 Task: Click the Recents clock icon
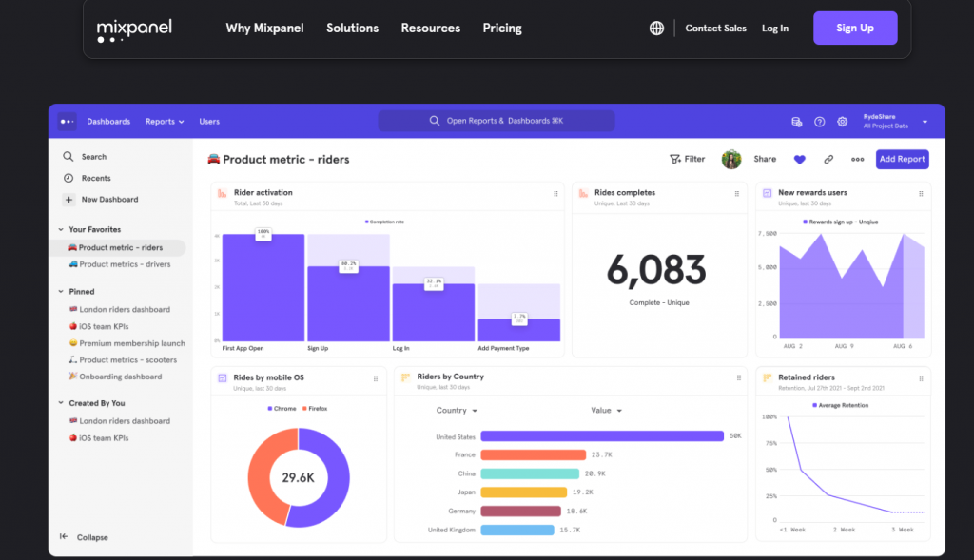(68, 178)
